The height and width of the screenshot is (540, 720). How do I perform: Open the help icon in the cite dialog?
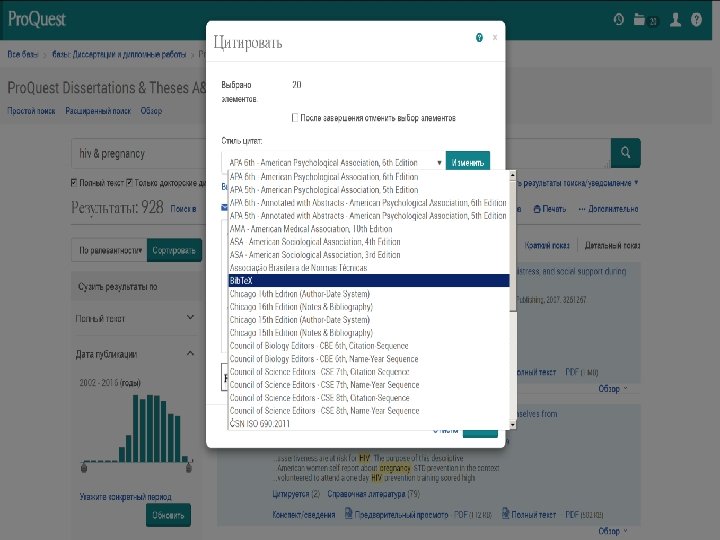coord(479,38)
